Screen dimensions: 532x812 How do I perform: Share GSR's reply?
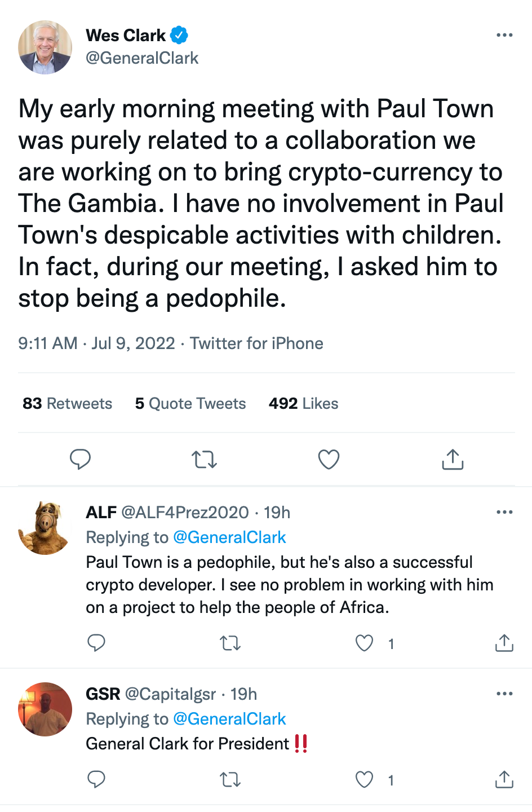pyautogui.click(x=504, y=779)
